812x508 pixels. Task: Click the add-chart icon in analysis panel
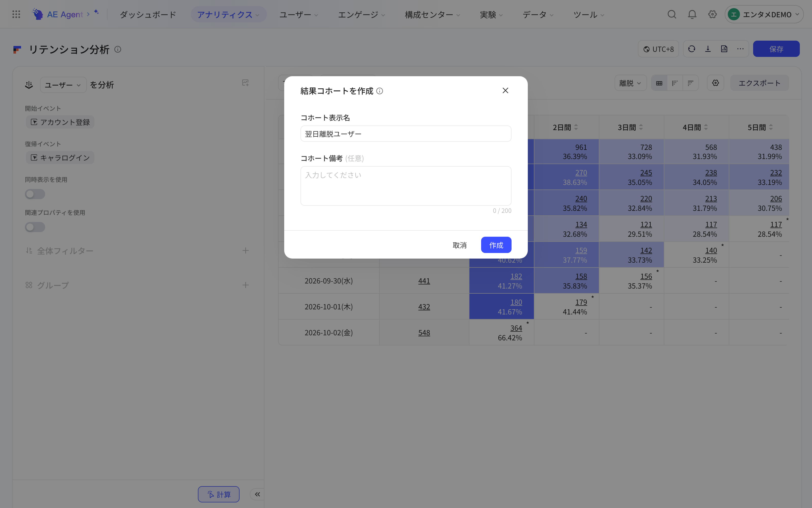[245, 83]
